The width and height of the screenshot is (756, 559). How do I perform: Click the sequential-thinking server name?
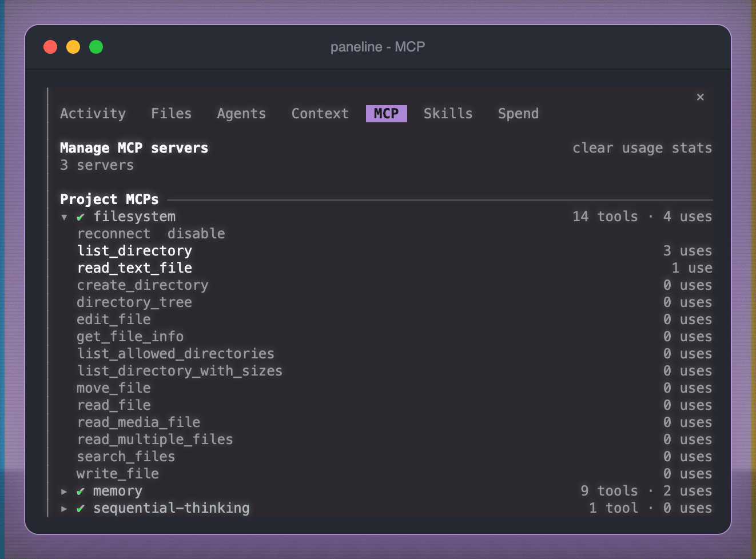(172, 508)
